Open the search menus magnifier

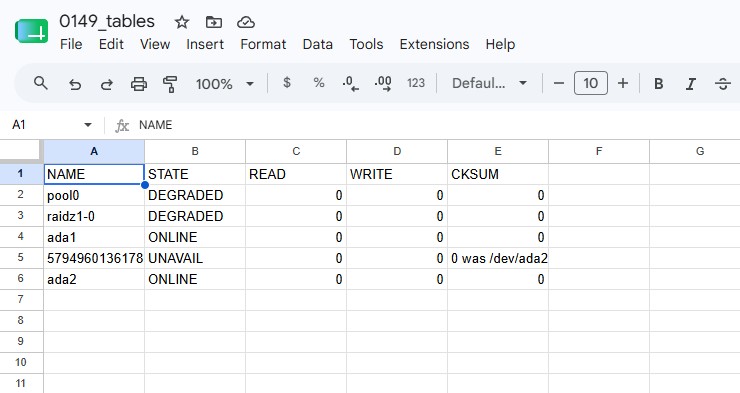coord(41,84)
